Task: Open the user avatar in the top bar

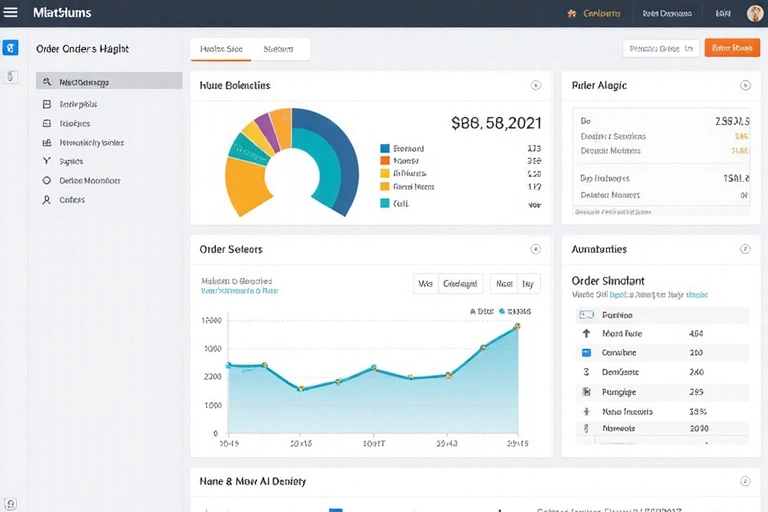Action: click(x=755, y=13)
